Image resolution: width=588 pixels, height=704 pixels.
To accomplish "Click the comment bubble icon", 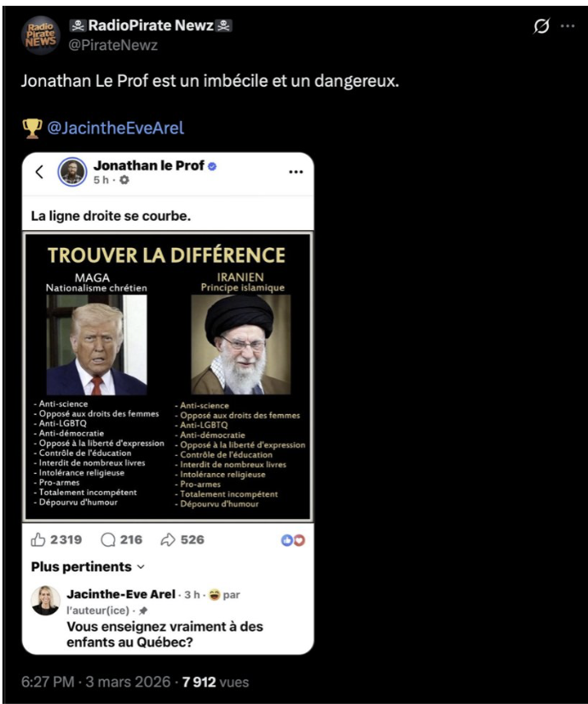I will coord(108,540).
